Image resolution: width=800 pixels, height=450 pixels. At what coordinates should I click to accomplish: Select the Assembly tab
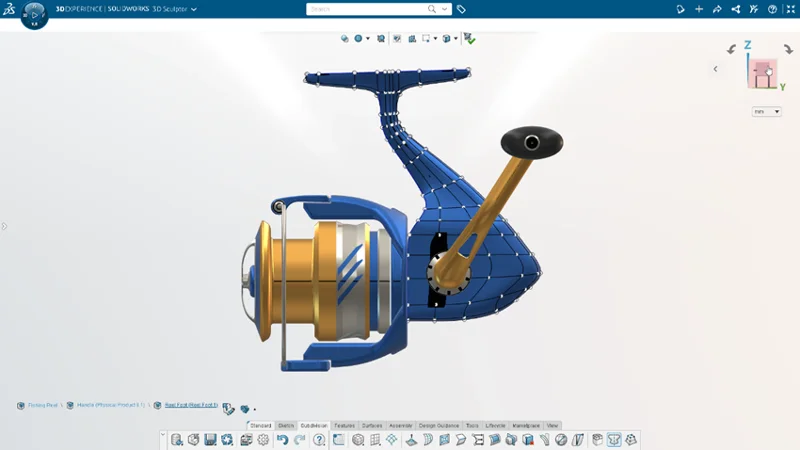[400, 425]
